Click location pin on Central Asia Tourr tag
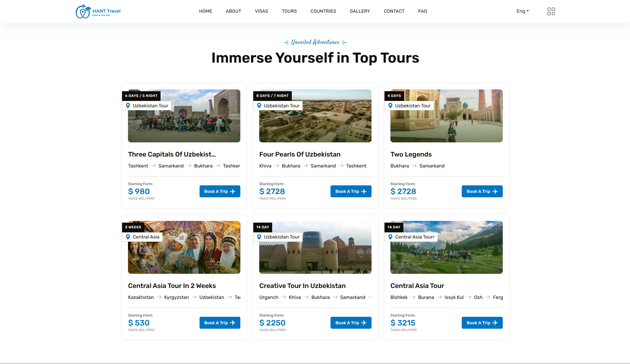This screenshot has height=364, width=630. click(390, 237)
